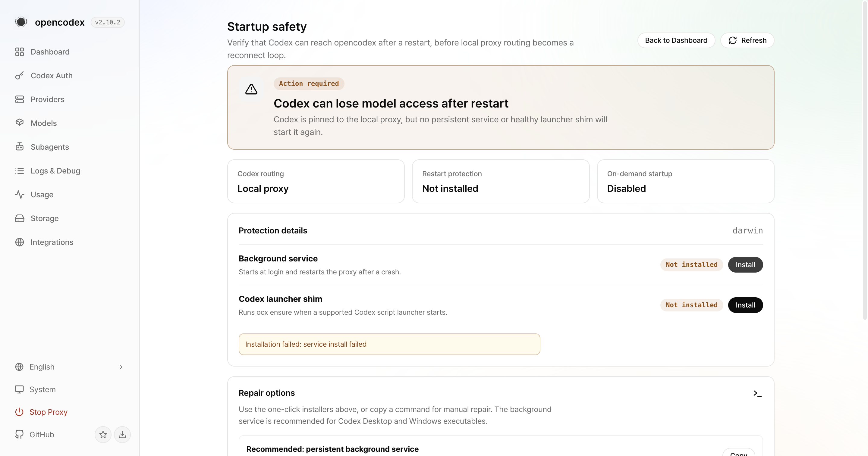Image resolution: width=868 pixels, height=456 pixels.
Task: Click the Codex Auth key icon
Action: tap(20, 75)
